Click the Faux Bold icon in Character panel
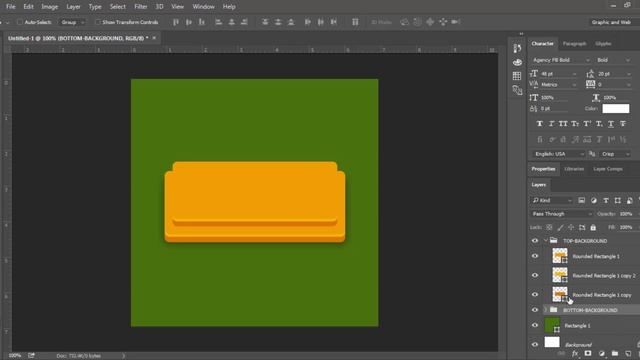 point(540,124)
